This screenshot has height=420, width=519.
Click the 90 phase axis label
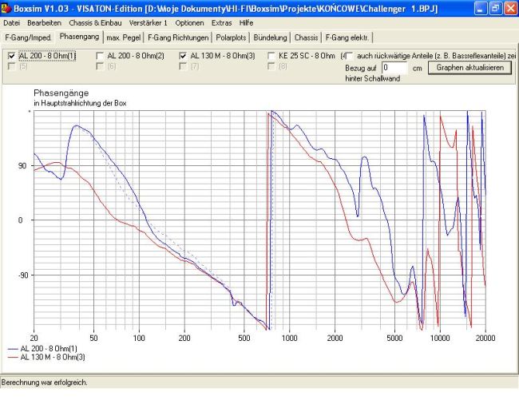coord(22,166)
